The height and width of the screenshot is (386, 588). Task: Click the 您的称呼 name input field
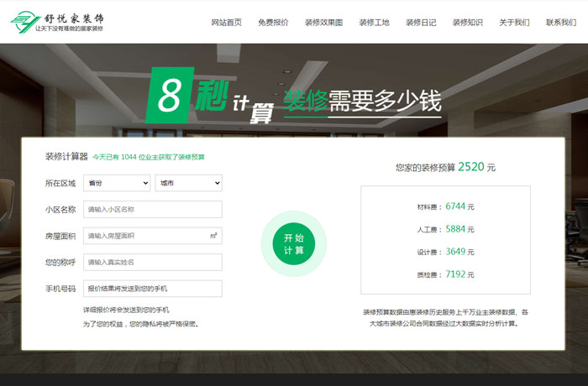pyautogui.click(x=152, y=263)
